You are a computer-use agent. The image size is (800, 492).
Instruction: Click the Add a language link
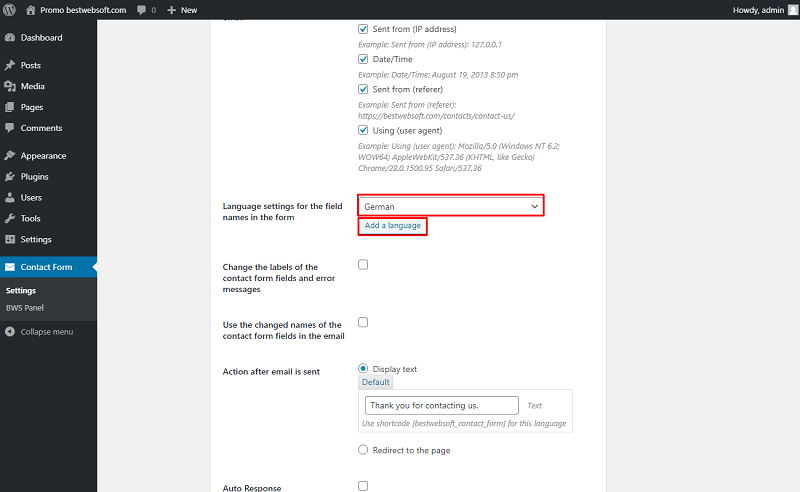(392, 225)
